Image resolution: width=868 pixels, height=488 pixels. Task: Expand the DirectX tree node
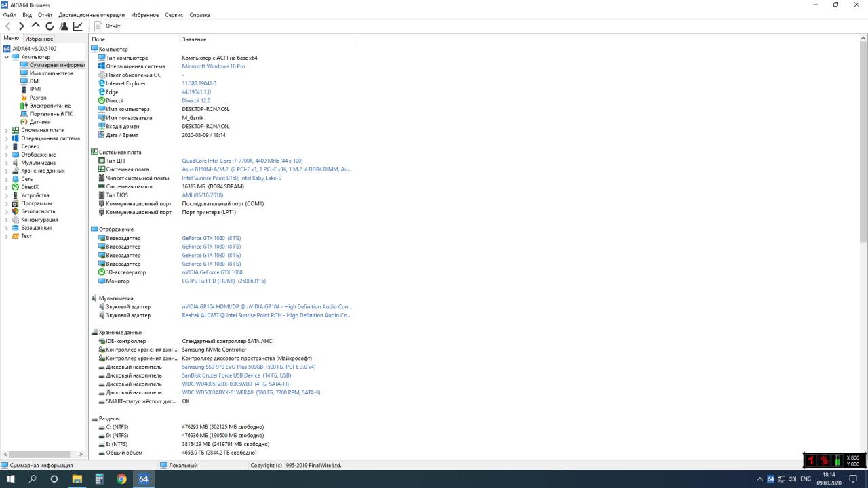(7, 187)
